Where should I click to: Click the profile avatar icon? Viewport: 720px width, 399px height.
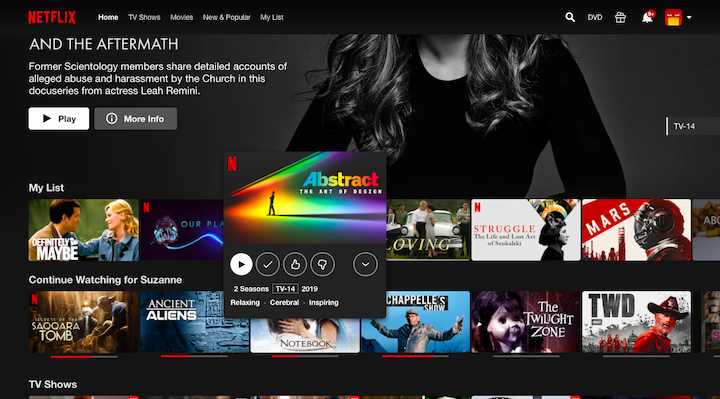click(x=673, y=17)
